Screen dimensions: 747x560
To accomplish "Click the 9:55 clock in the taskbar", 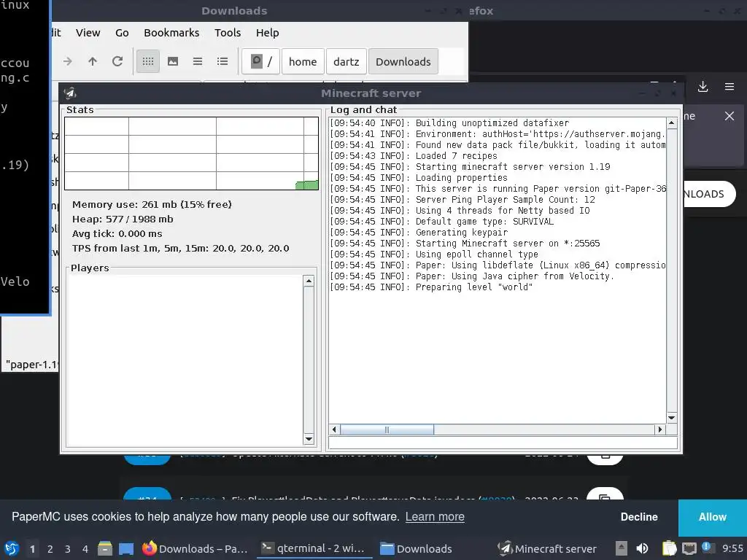I will coord(732,548).
